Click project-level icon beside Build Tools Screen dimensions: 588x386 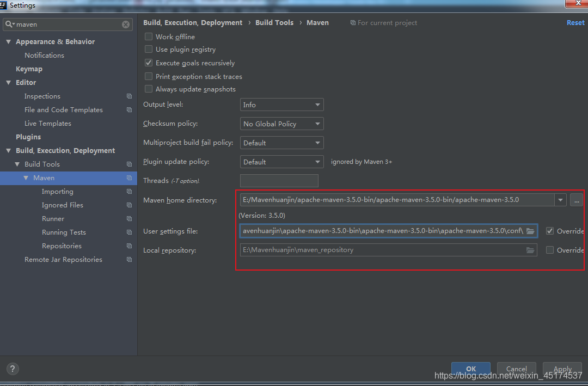(130, 164)
